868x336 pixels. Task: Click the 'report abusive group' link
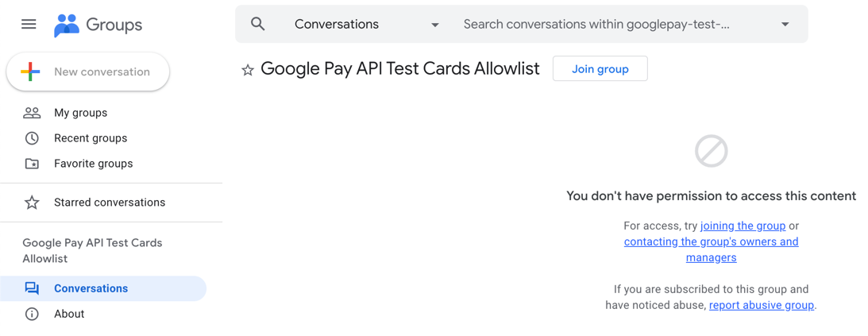[x=761, y=305]
